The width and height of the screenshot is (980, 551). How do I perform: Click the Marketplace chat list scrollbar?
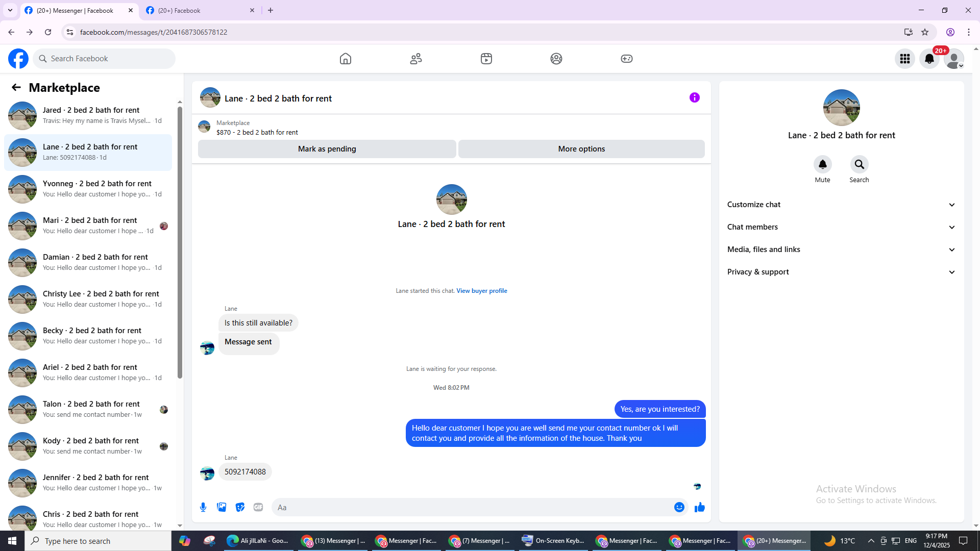[180, 242]
